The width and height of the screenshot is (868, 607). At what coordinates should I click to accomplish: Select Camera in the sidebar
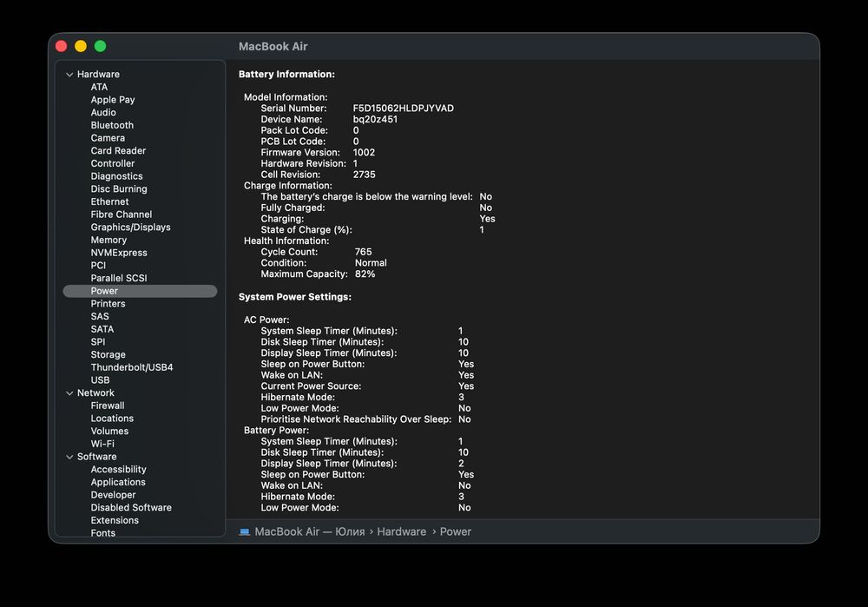(x=108, y=138)
